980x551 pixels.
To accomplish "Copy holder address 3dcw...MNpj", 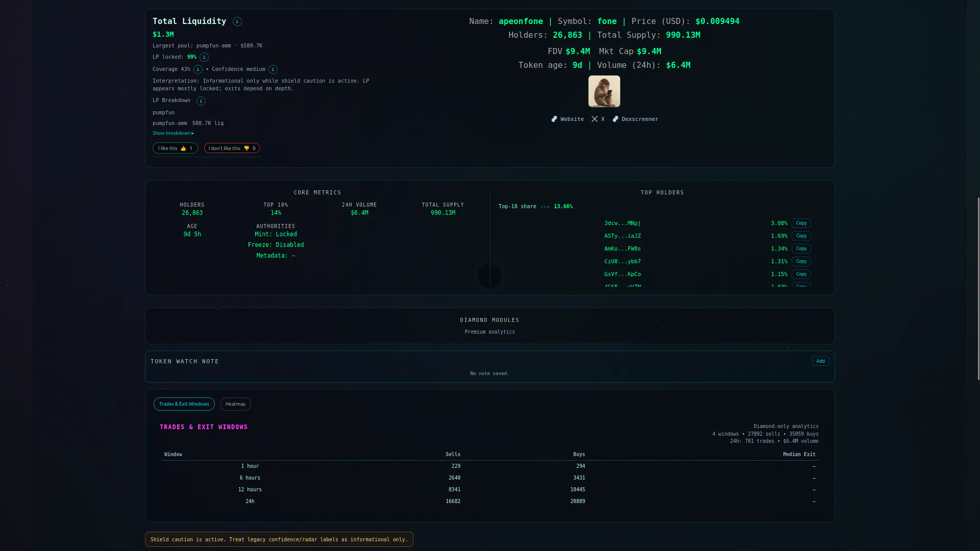I will click(x=801, y=223).
